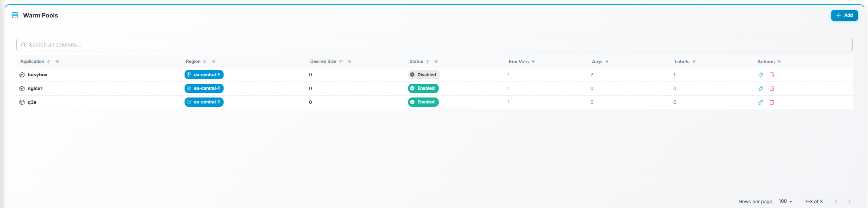Select the q3a application name
This screenshot has width=868, height=208.
tap(32, 102)
